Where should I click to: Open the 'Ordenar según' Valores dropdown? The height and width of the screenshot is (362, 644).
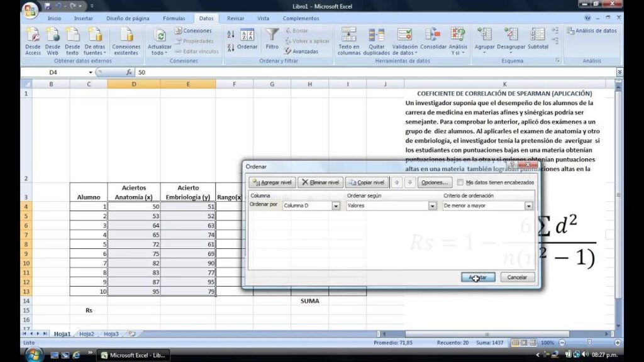pos(433,206)
